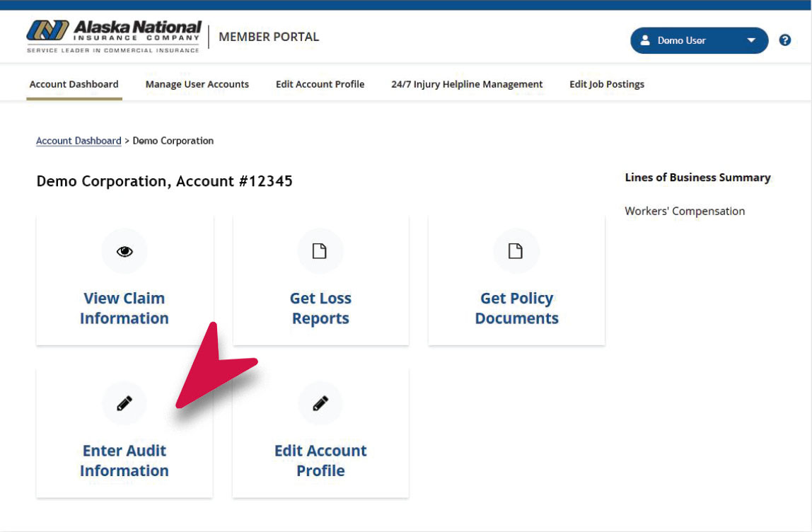Image resolution: width=812 pixels, height=532 pixels.
Task: Click the Account Dashboard breadcrumb link
Action: [x=79, y=141]
